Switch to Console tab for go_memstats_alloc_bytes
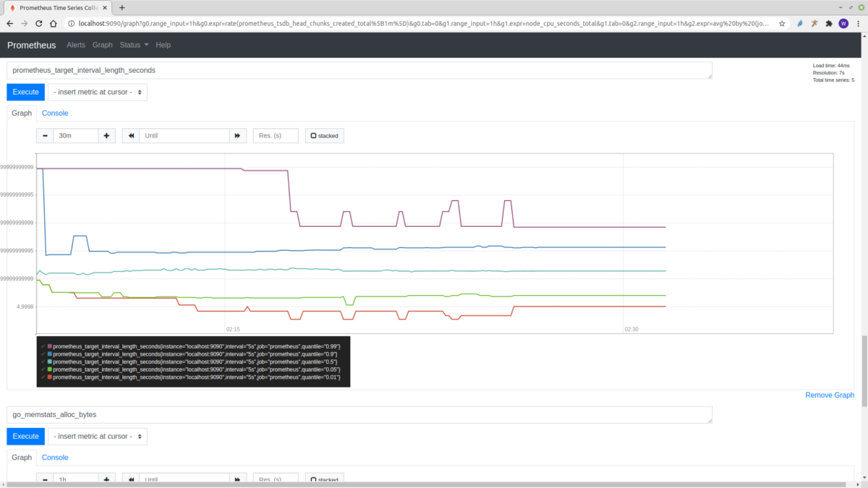 coord(55,457)
